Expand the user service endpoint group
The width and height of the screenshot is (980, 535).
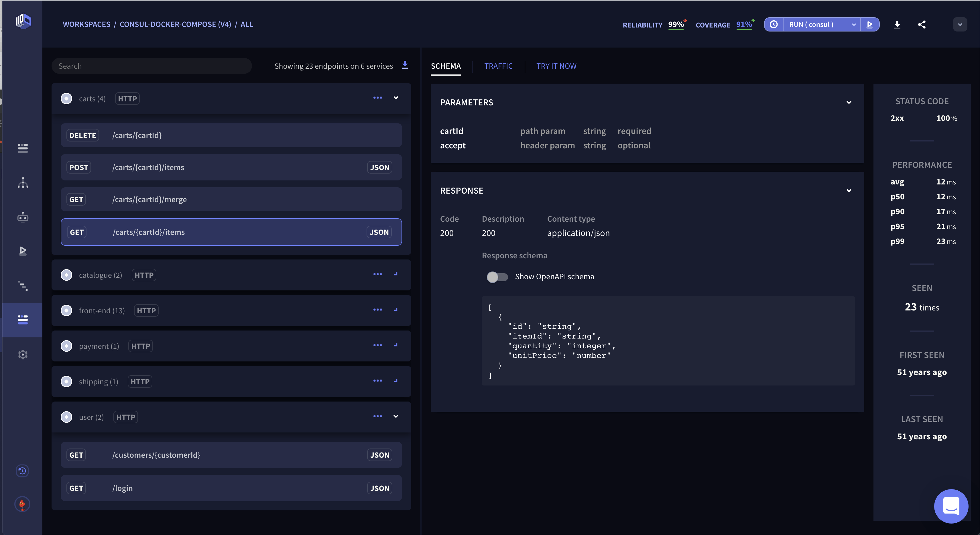tap(396, 416)
